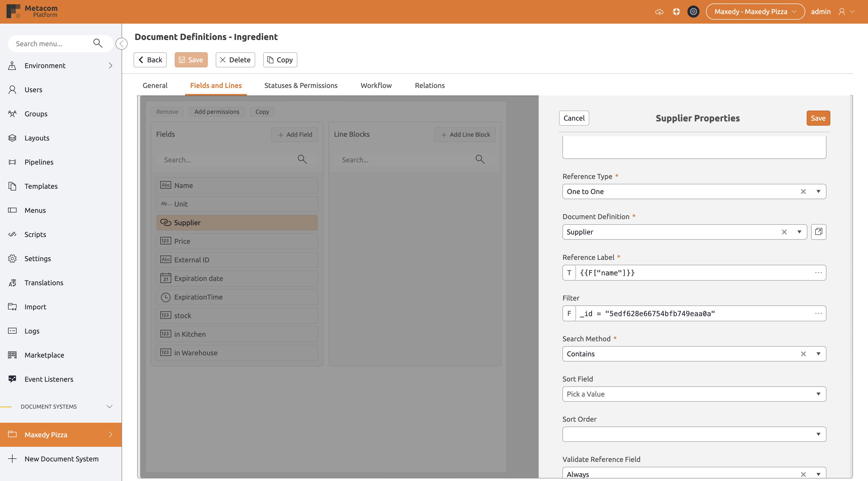Viewport: 868px width, 481px height.
Task: Click the Filter type F toggle
Action: click(569, 313)
